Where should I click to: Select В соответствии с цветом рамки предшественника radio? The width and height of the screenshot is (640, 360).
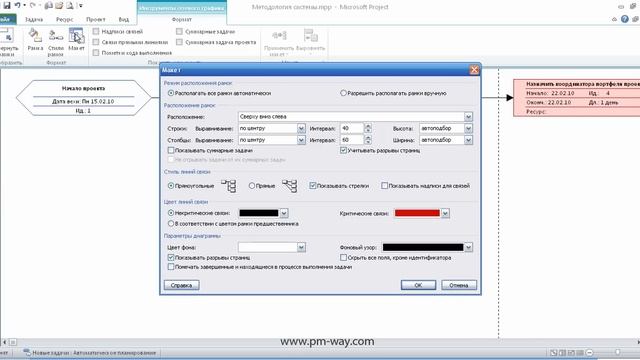171,224
